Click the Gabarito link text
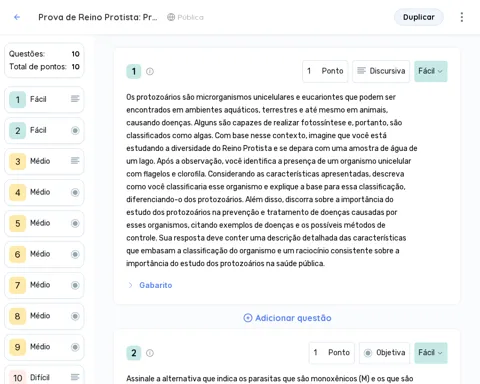Viewport: 480px width, 384px height. [156, 285]
